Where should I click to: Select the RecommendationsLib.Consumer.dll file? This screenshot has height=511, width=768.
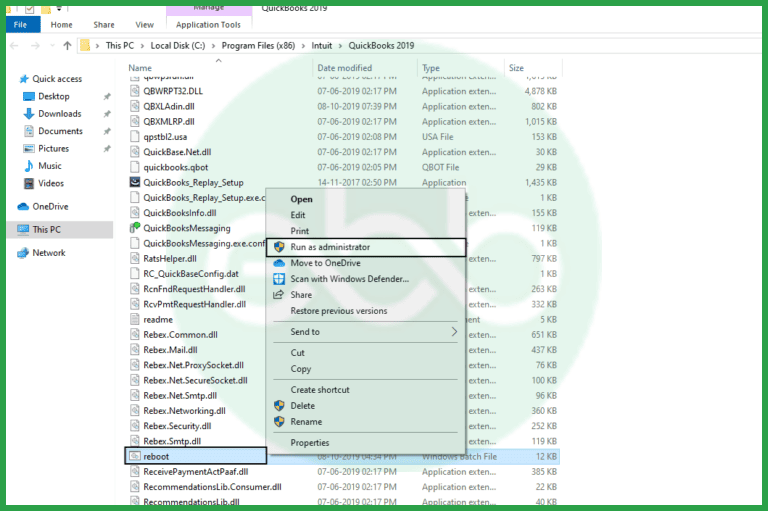coord(212,487)
